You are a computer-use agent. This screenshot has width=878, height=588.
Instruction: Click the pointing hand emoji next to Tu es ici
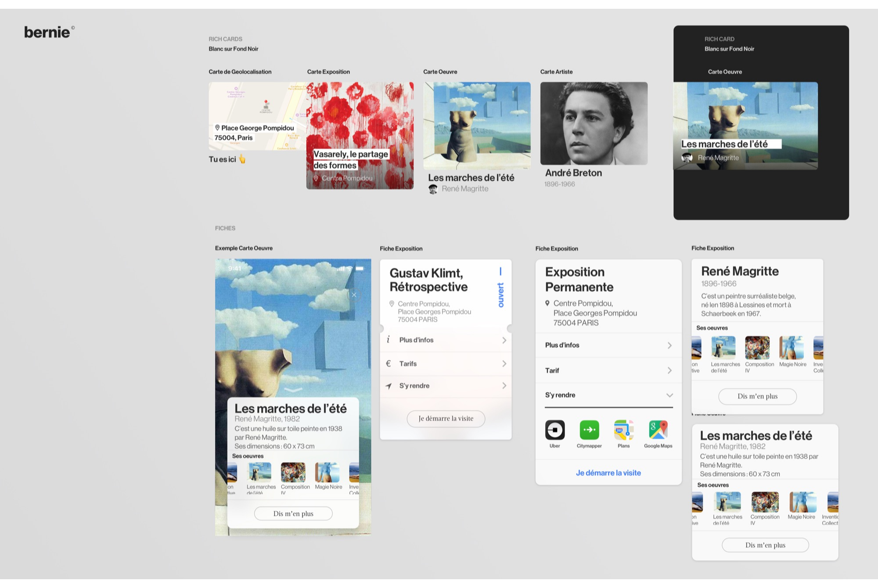242,159
